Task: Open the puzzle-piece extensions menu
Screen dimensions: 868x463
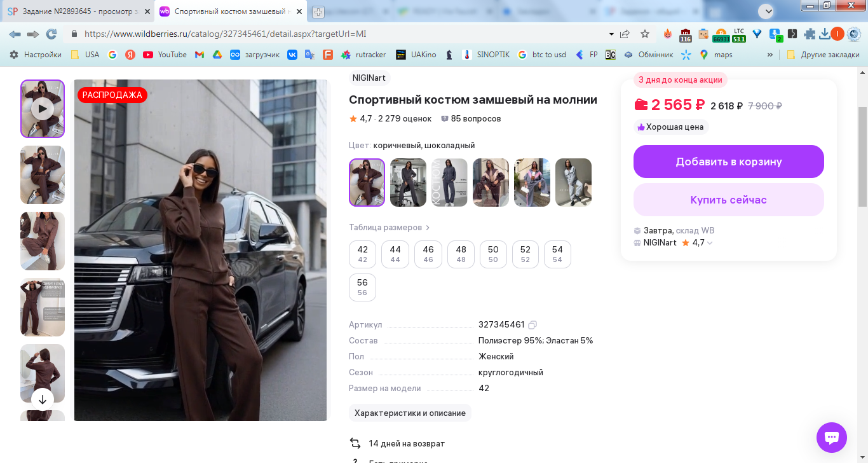Action: click(x=810, y=34)
